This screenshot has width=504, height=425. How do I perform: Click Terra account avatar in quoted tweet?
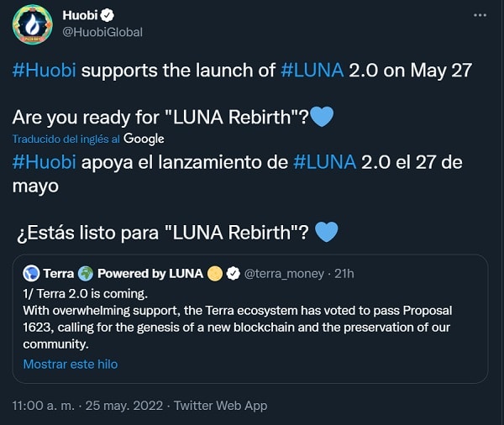31,273
